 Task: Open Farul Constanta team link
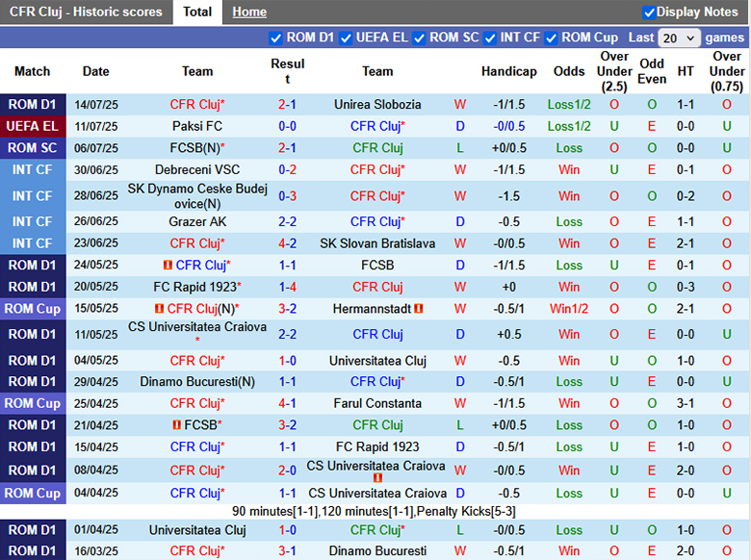[x=377, y=403]
